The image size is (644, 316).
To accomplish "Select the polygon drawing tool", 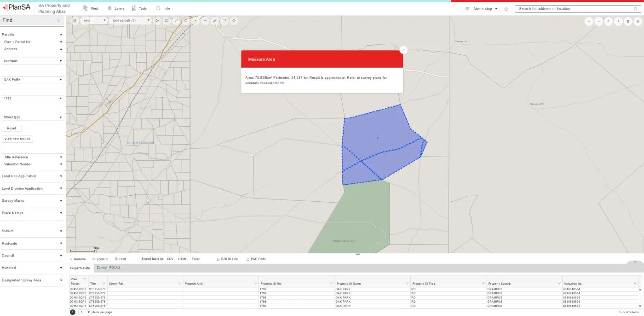I will coord(157,21).
